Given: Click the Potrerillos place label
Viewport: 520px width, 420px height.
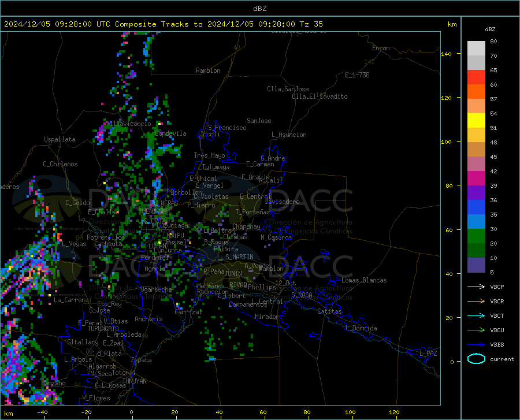Looking at the screenshot, I should coord(106,237).
